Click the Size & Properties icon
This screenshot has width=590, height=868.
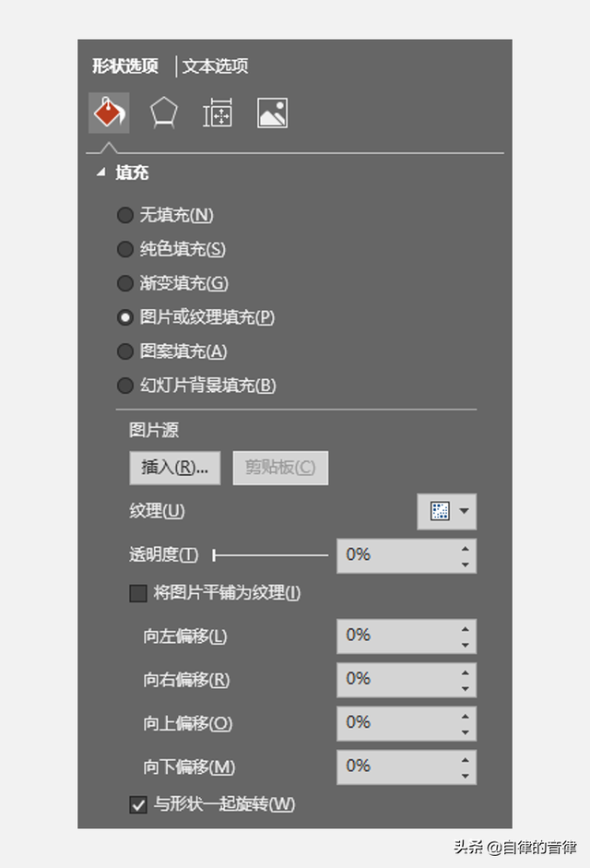coord(217,112)
